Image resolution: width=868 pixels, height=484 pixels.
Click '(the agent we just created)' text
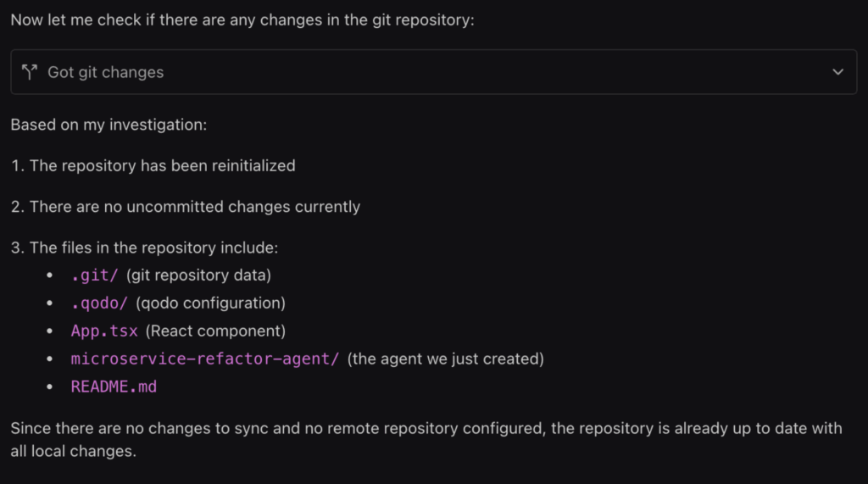[x=446, y=359]
